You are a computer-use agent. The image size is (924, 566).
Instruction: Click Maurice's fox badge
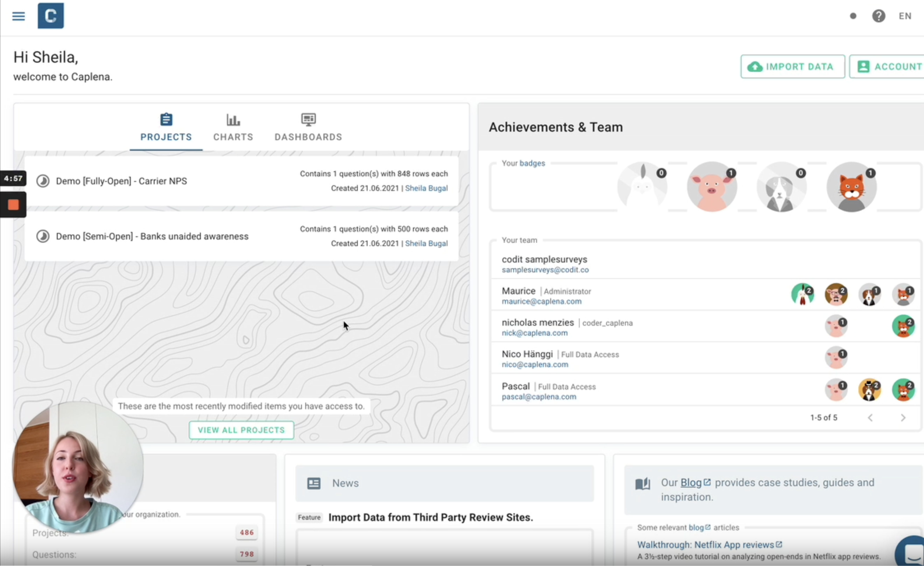click(x=903, y=295)
